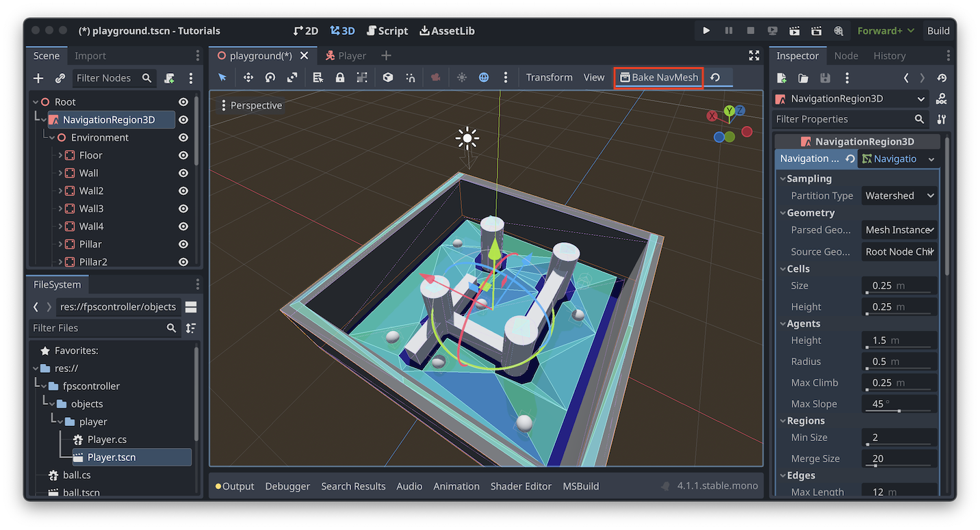
Task: Click the Build button
Action: click(x=938, y=30)
